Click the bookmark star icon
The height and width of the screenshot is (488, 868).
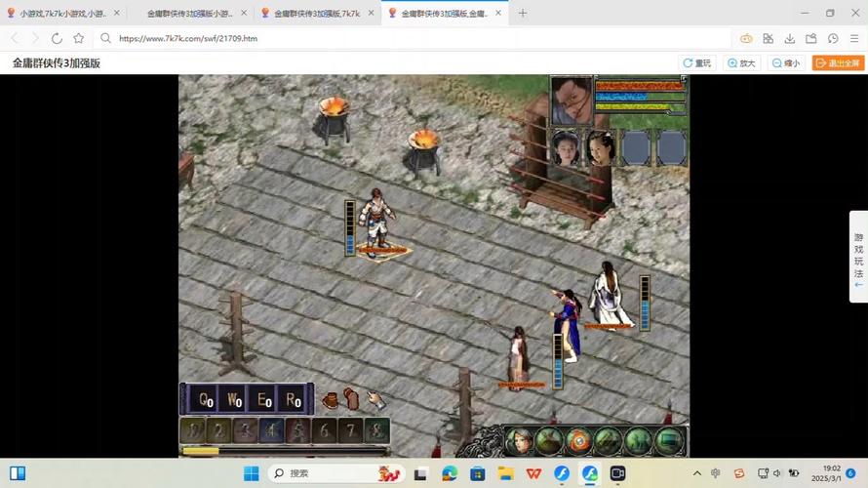click(x=79, y=38)
